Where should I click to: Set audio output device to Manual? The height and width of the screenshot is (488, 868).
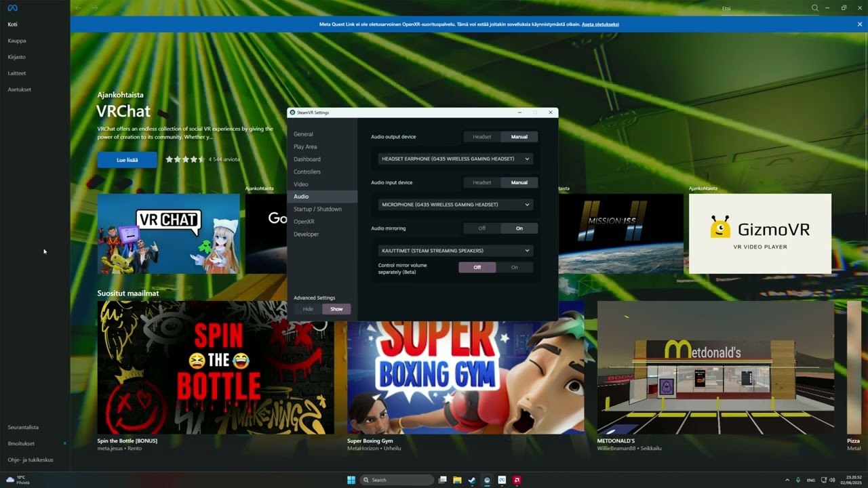tap(519, 137)
